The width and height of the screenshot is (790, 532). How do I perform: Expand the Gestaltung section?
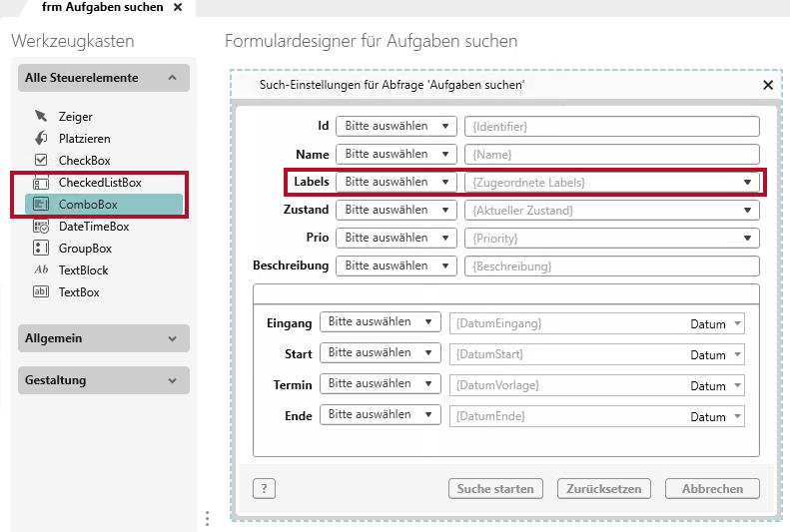pos(173,380)
